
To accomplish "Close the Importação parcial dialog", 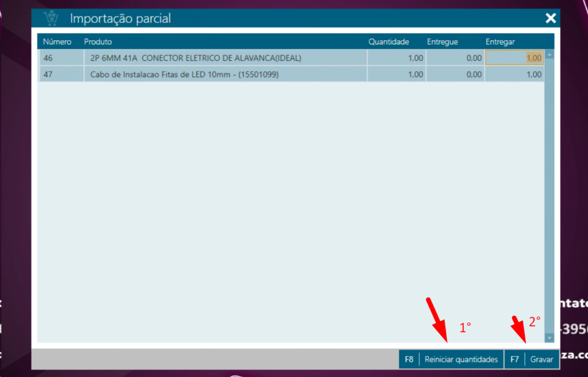I will click(x=551, y=18).
